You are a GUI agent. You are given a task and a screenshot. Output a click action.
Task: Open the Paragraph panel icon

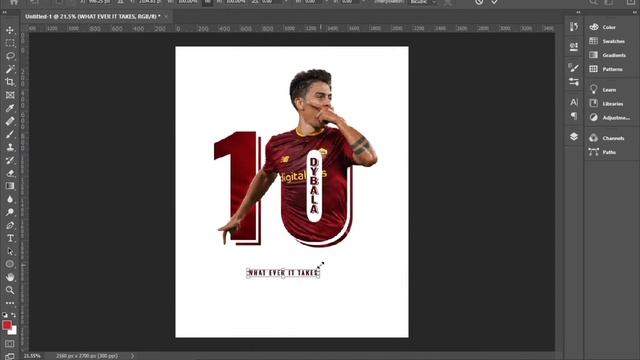tap(574, 116)
